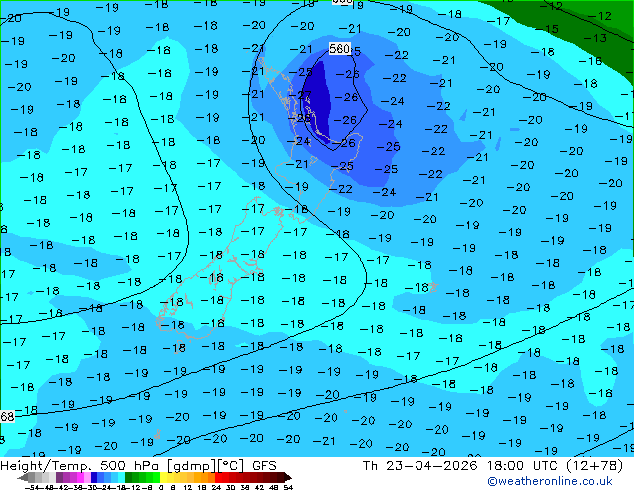This screenshot has width=634, height=490.
Task: Click the '[gdmp]' unit label
Action: [191, 466]
